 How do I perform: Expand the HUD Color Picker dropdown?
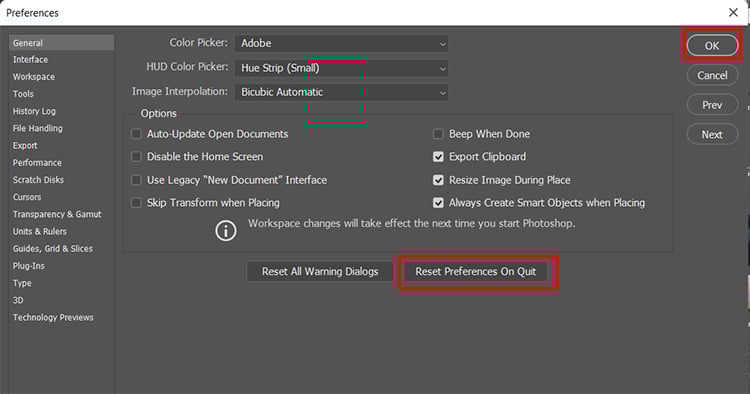point(342,68)
